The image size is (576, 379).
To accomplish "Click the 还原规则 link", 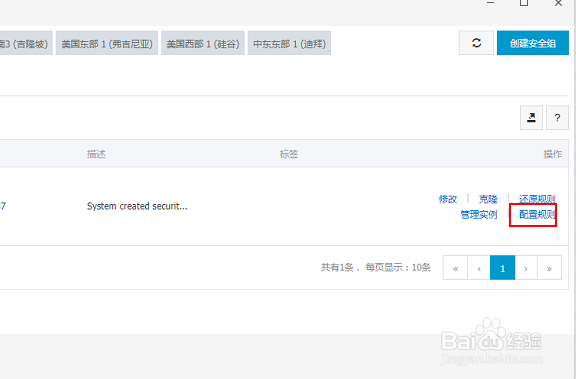I will coord(537,199).
